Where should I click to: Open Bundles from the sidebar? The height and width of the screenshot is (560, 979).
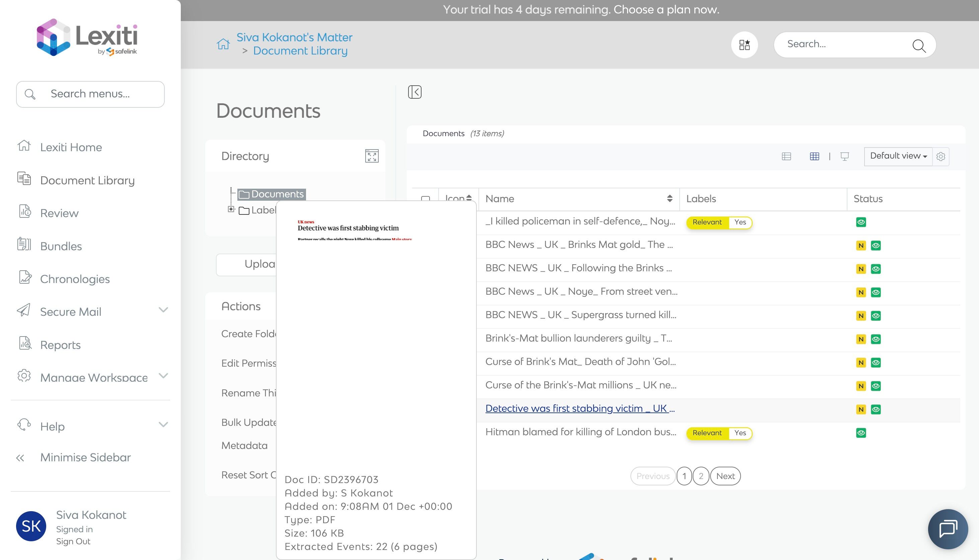click(61, 246)
